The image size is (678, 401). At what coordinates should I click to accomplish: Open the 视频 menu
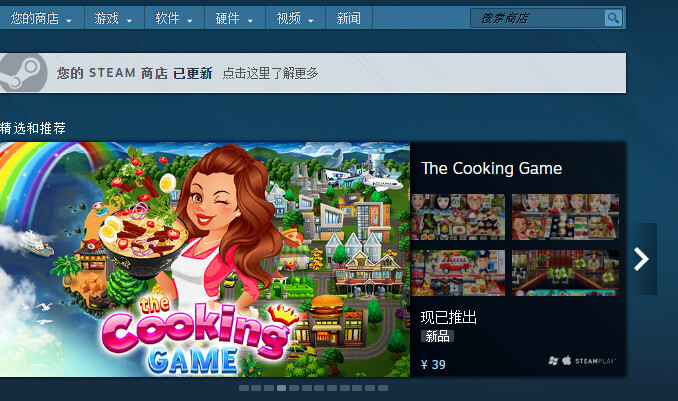pyautogui.click(x=295, y=18)
